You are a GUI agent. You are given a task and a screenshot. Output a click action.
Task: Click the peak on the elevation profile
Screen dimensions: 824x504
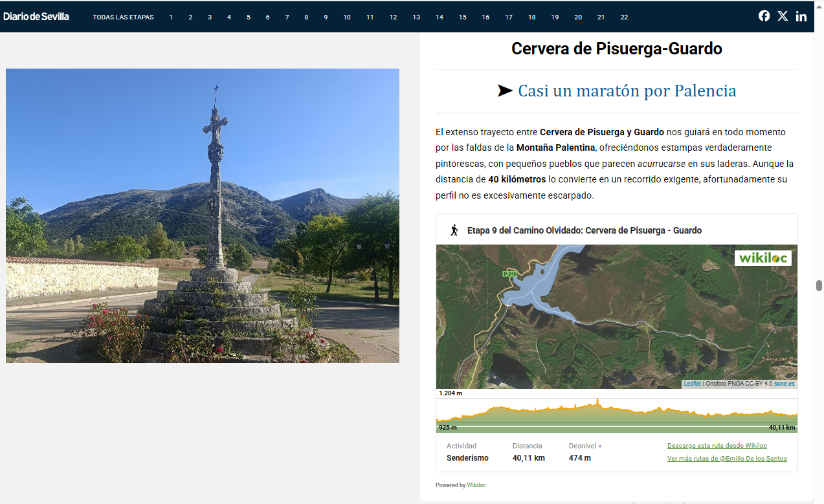click(597, 402)
